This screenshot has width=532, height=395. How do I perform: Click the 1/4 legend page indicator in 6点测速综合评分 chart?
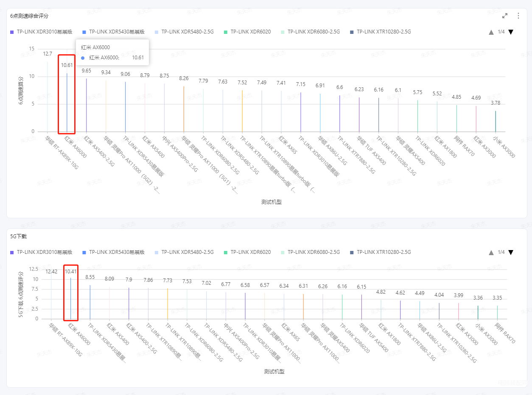click(x=501, y=32)
